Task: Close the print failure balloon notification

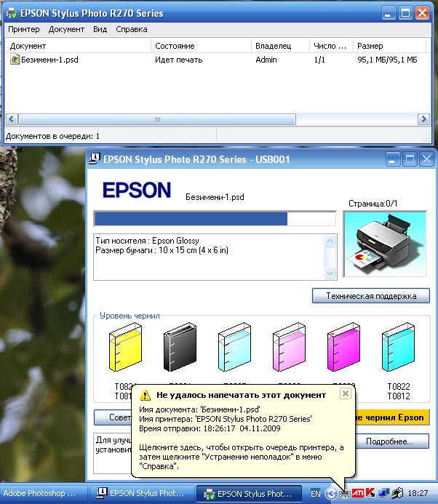Action: (x=346, y=393)
